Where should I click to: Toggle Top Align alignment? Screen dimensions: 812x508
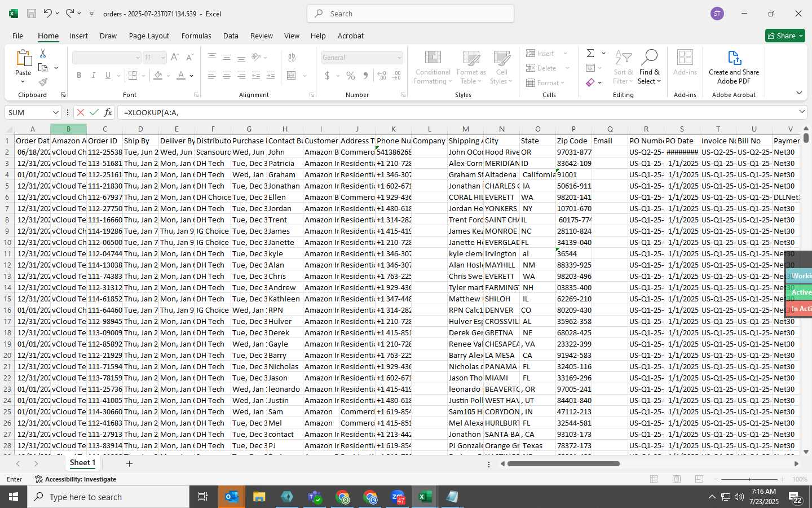[x=212, y=58]
